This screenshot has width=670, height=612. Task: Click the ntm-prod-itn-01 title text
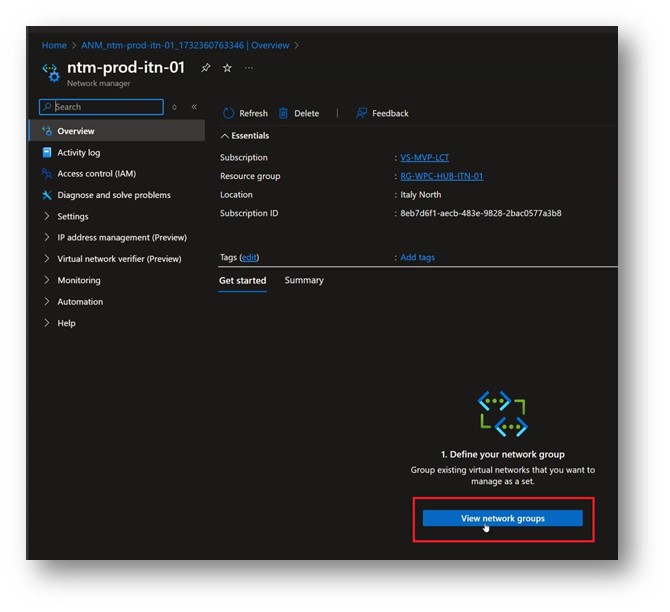click(126, 68)
